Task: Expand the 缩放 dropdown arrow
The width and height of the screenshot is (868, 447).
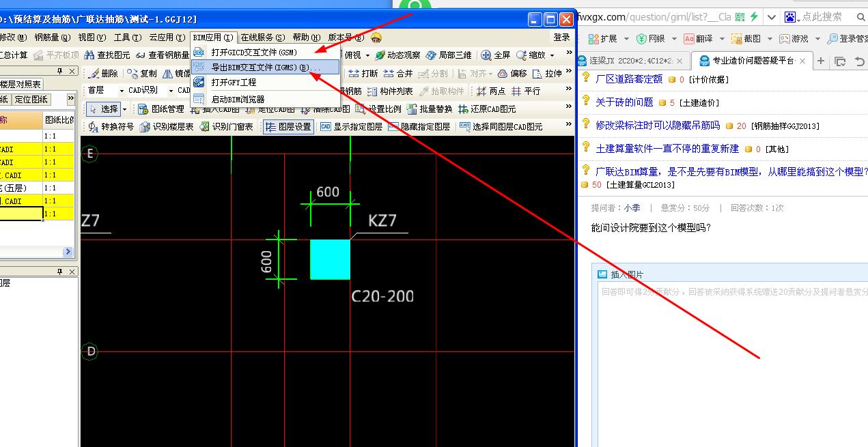Action: (551, 55)
